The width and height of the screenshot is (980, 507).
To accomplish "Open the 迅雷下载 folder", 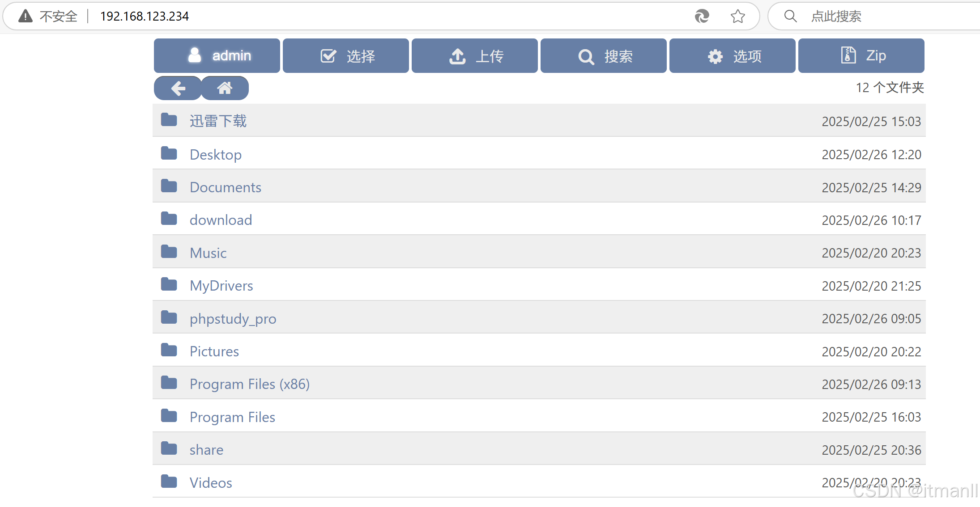I will (x=218, y=121).
